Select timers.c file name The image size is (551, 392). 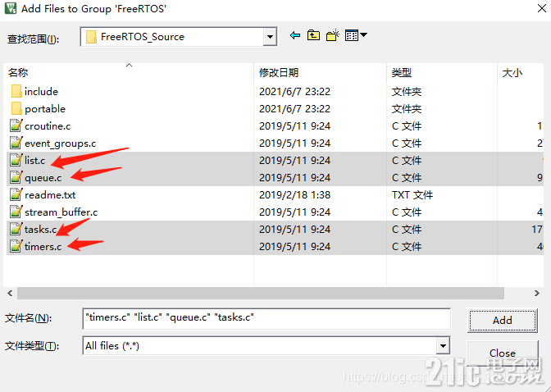[x=43, y=247]
